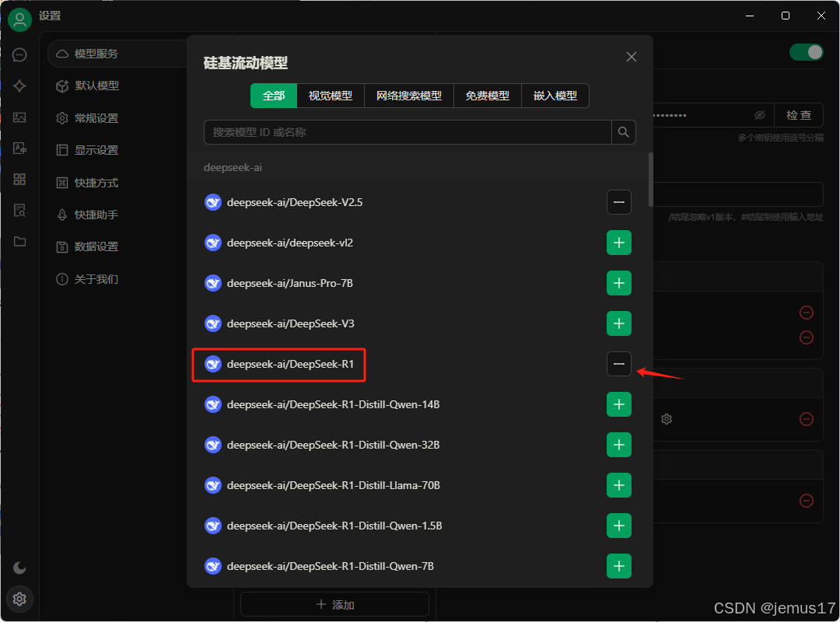840x622 pixels.
Task: Toggle dark theme moon icon
Action: (x=19, y=568)
